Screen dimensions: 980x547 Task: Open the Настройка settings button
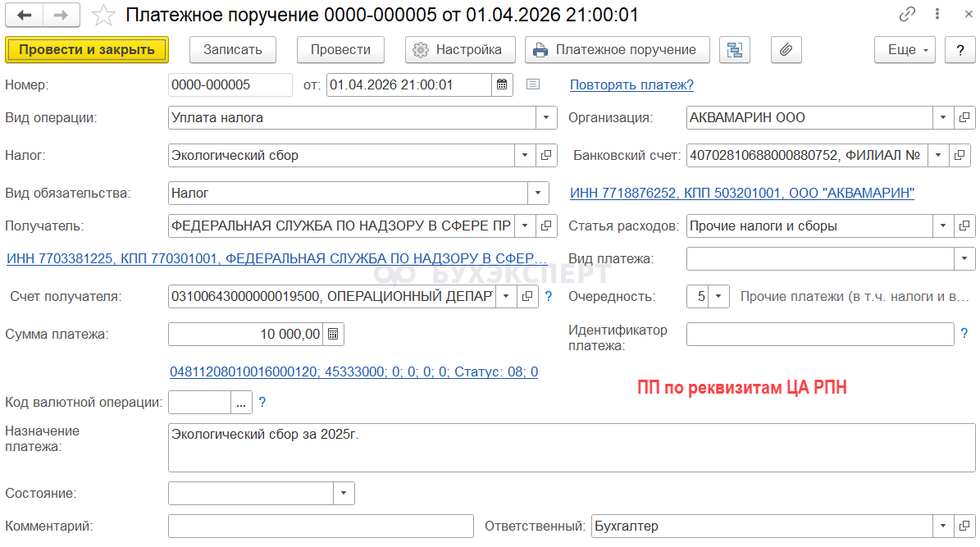[x=460, y=50]
